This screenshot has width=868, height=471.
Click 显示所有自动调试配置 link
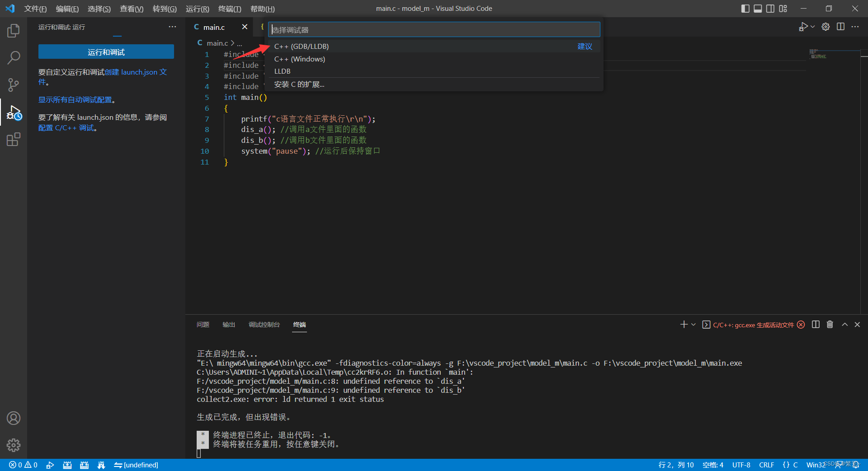click(x=75, y=100)
